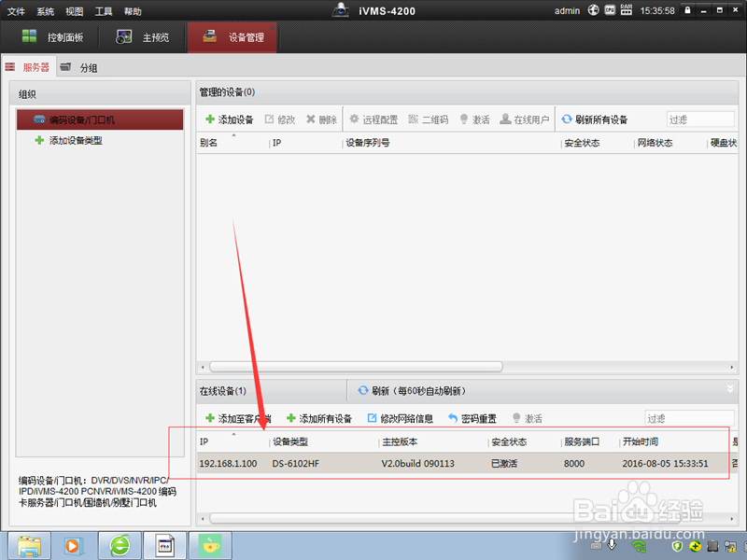Click the 二维码 toolbar button
Viewport: 747px width, 560px height.
click(429, 119)
